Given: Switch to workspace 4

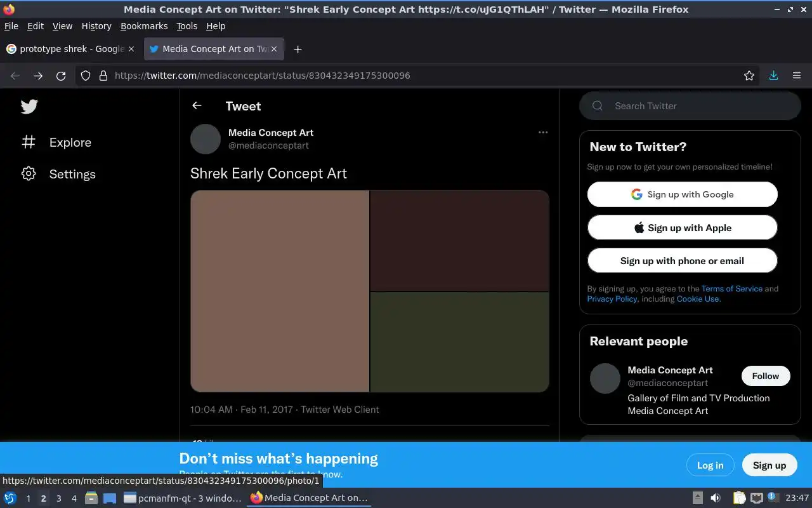Looking at the screenshot, I should [x=74, y=498].
